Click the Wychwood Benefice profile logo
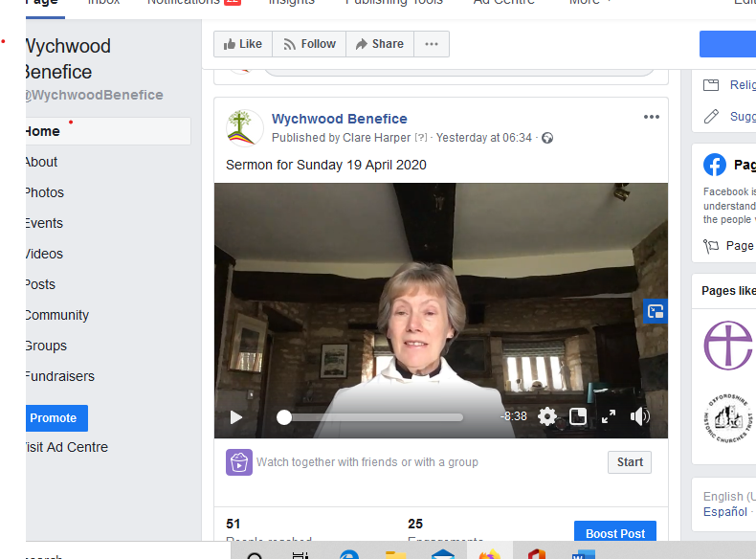This screenshot has width=756, height=559. click(x=244, y=128)
